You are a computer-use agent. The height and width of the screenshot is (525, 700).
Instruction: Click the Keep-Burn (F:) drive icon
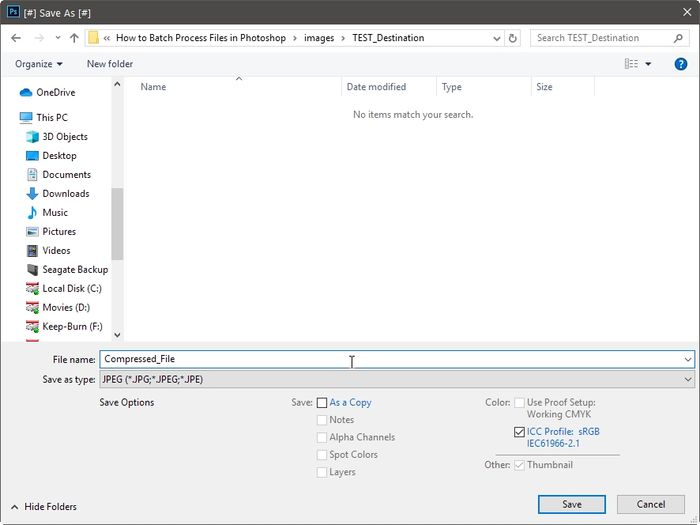[x=32, y=326]
